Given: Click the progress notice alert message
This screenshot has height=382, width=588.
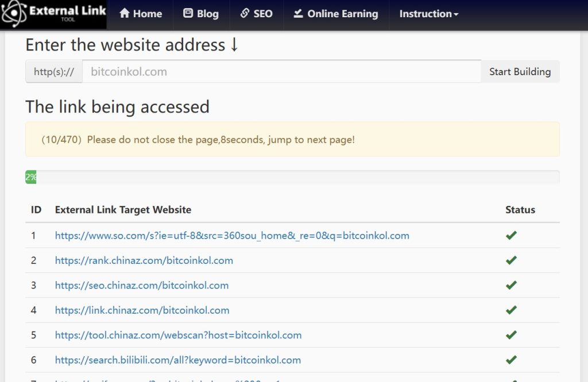Looking at the screenshot, I should pos(292,139).
